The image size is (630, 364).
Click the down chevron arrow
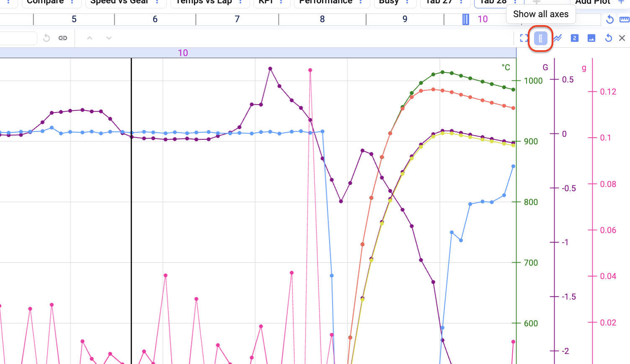[x=109, y=38]
